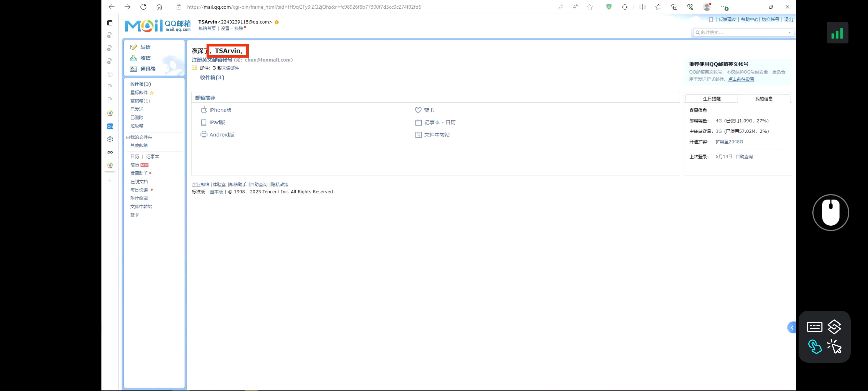Click the Android版 robot icon
This screenshot has height=391, width=868.
pyautogui.click(x=203, y=135)
